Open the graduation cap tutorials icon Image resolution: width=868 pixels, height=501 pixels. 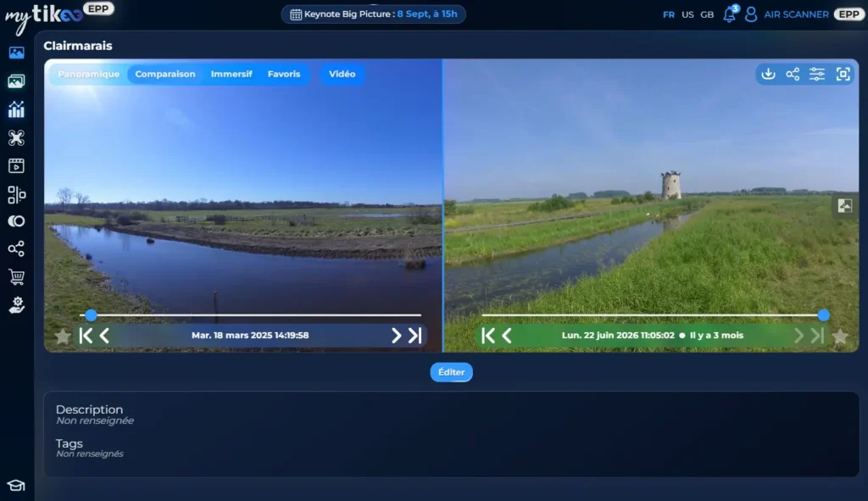click(16, 486)
